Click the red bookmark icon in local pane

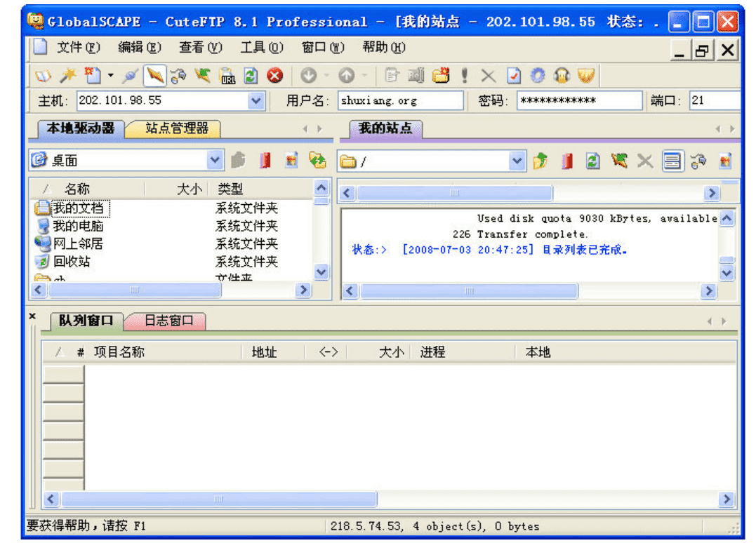coord(265,161)
